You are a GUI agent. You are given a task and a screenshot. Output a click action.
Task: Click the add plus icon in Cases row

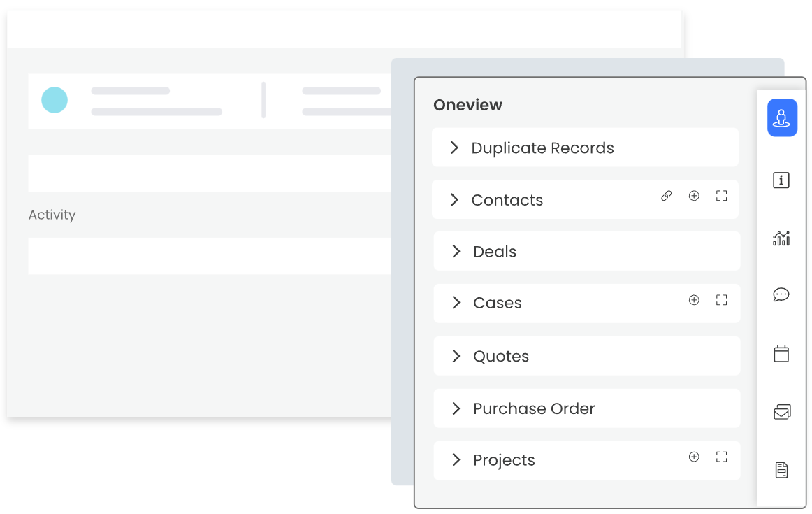[694, 300]
